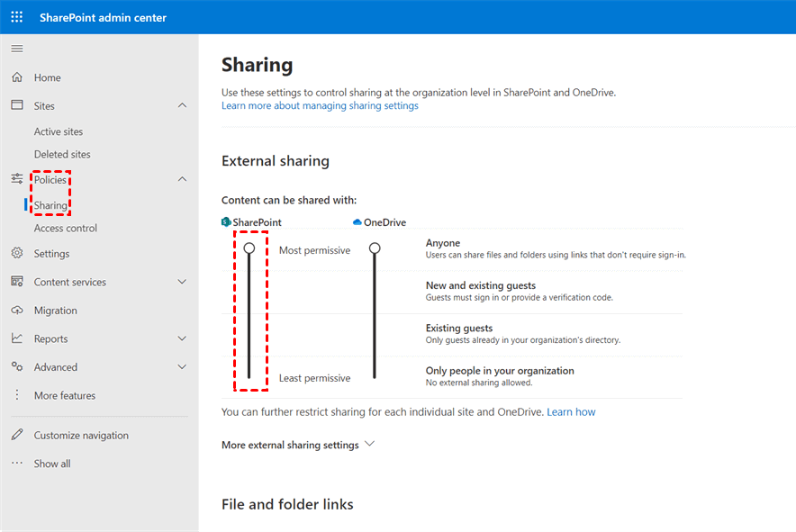796x532 pixels.
Task: Click the Home house icon
Action: coord(17,77)
